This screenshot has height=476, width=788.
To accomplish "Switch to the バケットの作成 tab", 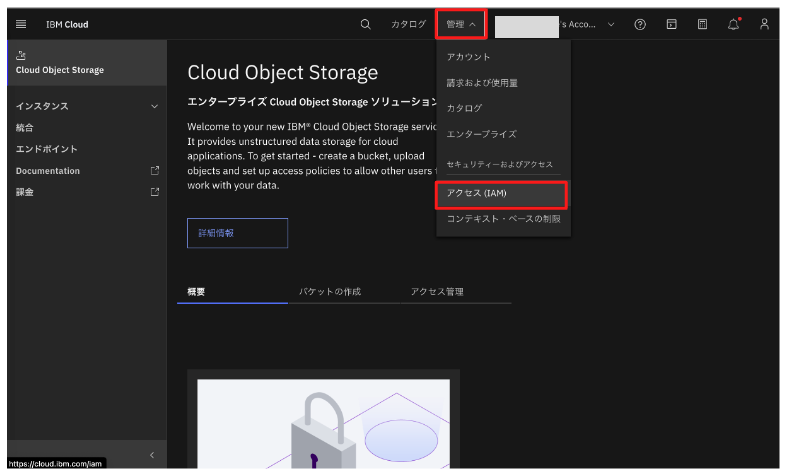I will pos(330,292).
